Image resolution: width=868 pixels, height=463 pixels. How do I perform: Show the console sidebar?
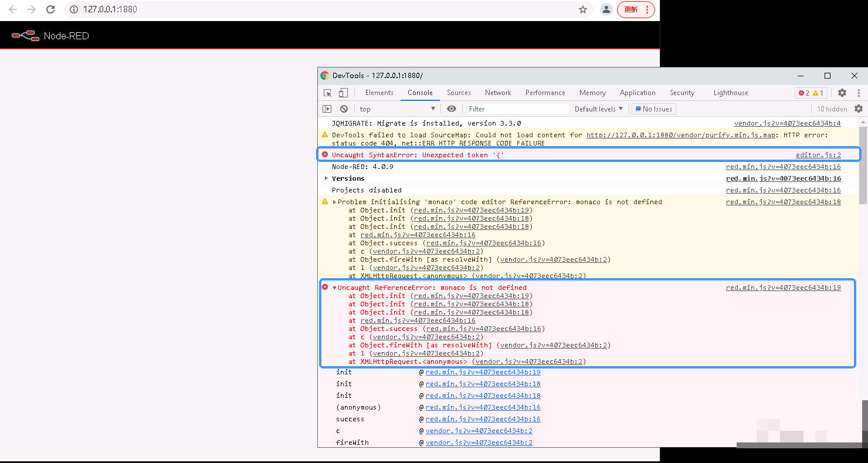[x=327, y=109]
